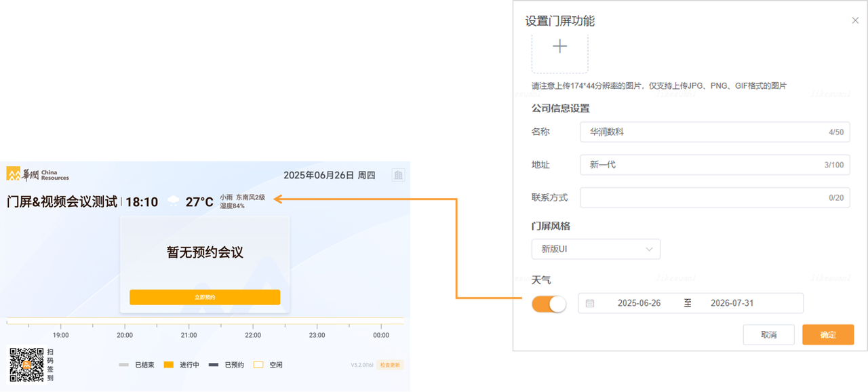Open start date 2025-06-26 picker
The width and height of the screenshot is (868, 392).
click(639, 303)
